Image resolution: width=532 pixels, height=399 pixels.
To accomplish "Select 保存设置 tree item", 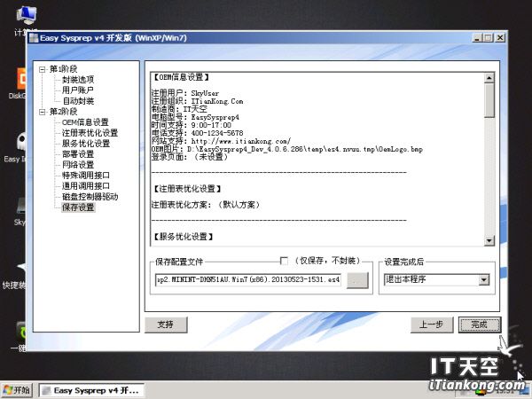I will [78, 207].
